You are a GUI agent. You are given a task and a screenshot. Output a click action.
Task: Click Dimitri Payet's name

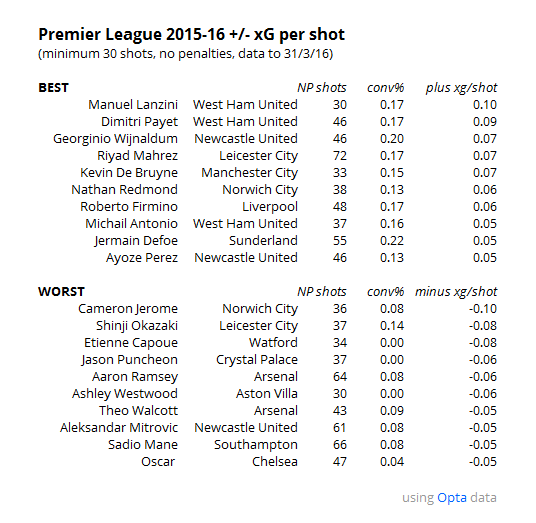point(139,122)
